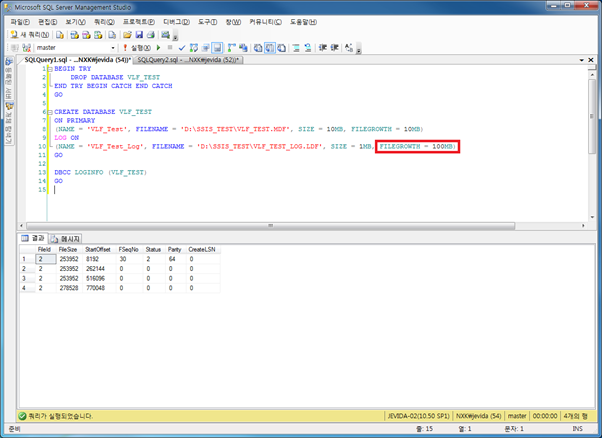Click cell value 278528 in row 4
This screenshot has width=602, height=438.
pos(69,288)
